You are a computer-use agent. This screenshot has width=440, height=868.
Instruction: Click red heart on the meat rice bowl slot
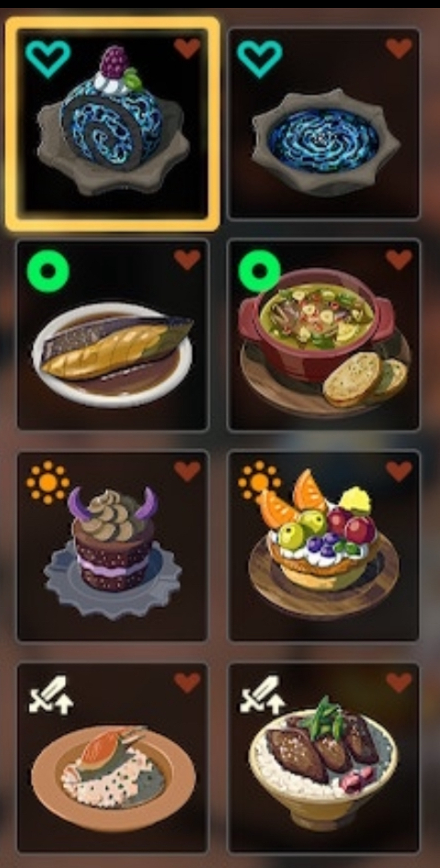point(399,683)
